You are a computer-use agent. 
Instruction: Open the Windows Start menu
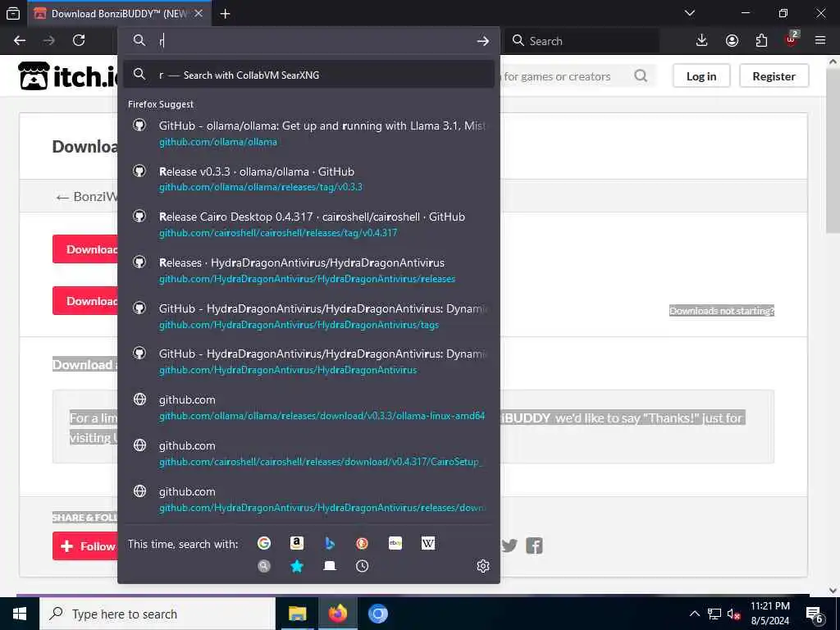coord(20,614)
